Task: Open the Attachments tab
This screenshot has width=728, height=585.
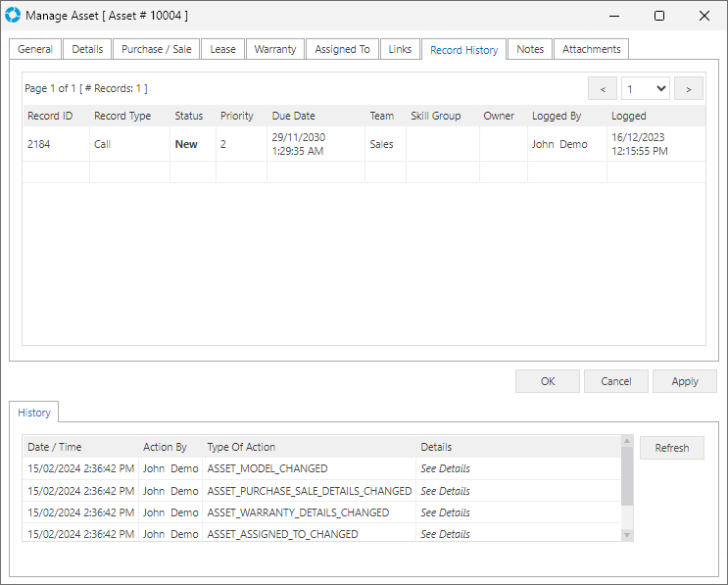Action: (591, 49)
